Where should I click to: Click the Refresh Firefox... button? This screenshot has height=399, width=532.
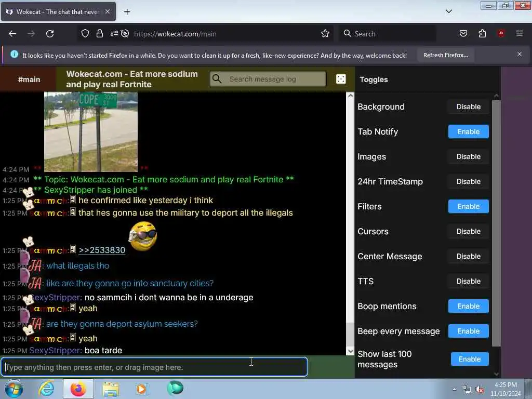click(x=445, y=55)
